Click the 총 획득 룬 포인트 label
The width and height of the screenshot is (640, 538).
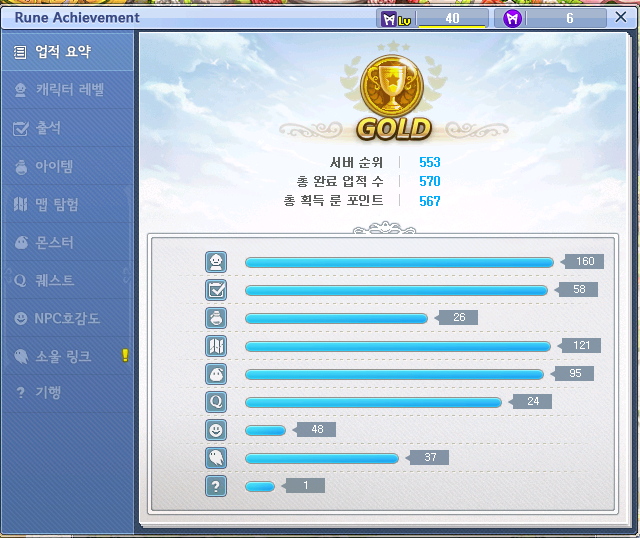[333, 200]
